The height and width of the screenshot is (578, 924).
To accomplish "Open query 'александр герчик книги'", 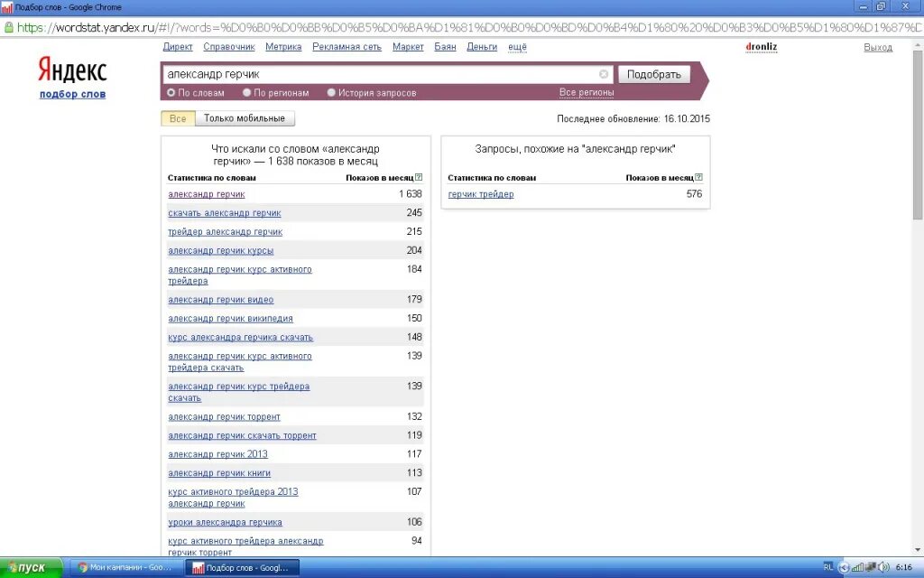I will click(219, 473).
